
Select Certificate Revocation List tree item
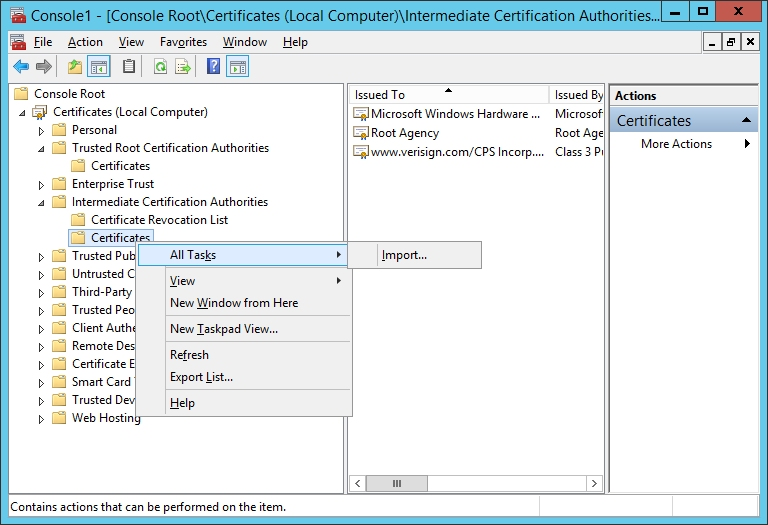point(159,220)
